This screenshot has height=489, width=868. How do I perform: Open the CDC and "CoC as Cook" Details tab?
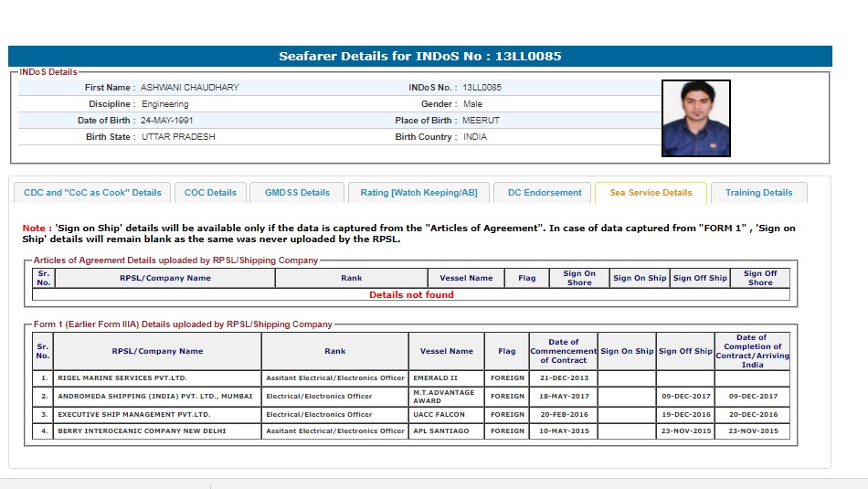click(x=92, y=193)
